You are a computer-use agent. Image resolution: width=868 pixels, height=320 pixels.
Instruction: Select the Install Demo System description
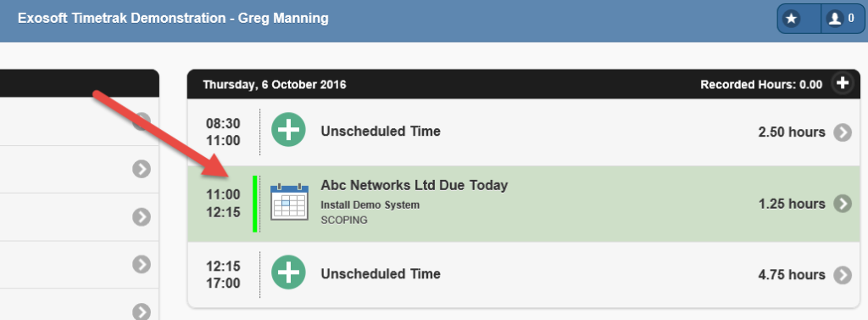[x=370, y=205]
